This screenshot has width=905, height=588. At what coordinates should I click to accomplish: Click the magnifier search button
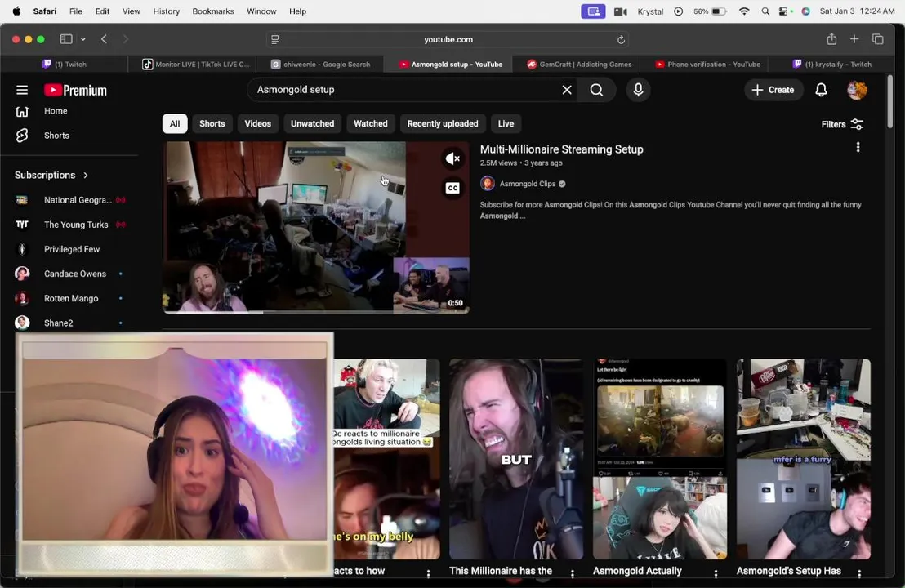coord(596,90)
